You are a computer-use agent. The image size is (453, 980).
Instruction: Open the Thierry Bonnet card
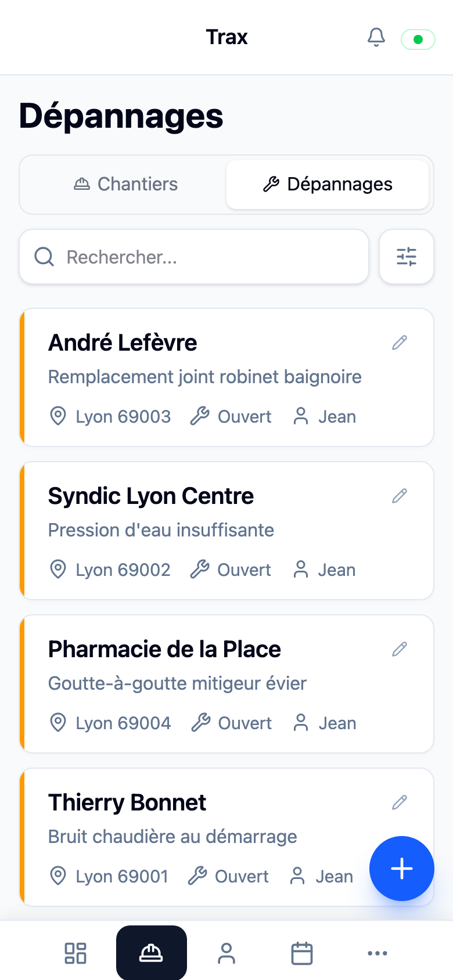pos(227,837)
